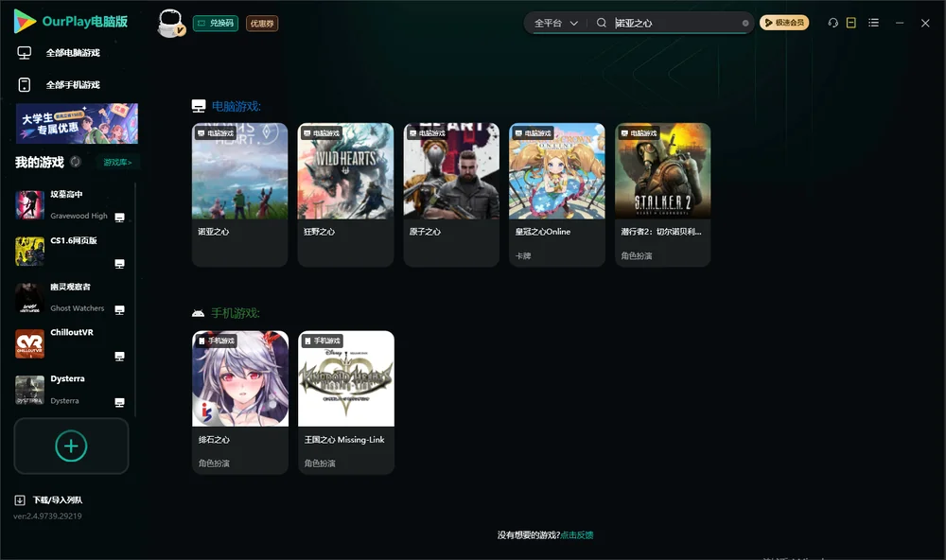
Task: Click the 兑换码 redeem code button
Action: tap(216, 24)
